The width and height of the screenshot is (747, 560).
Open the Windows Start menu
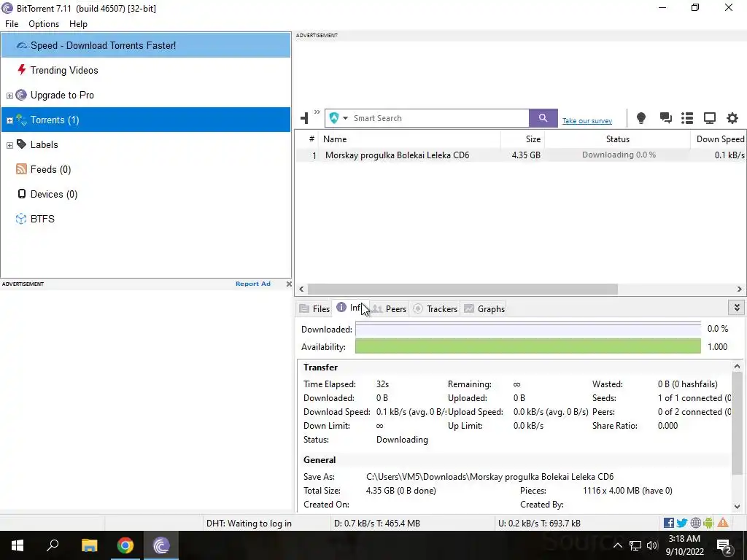pos(18,545)
